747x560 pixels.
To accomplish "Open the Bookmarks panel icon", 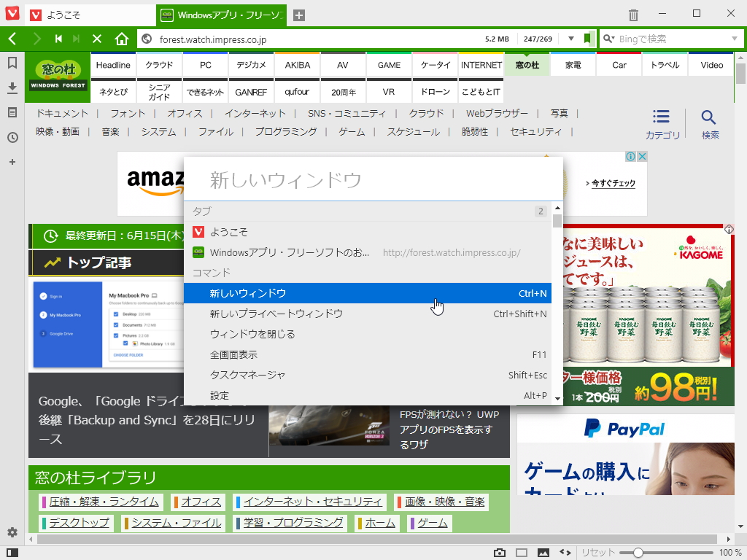I will pyautogui.click(x=12, y=63).
